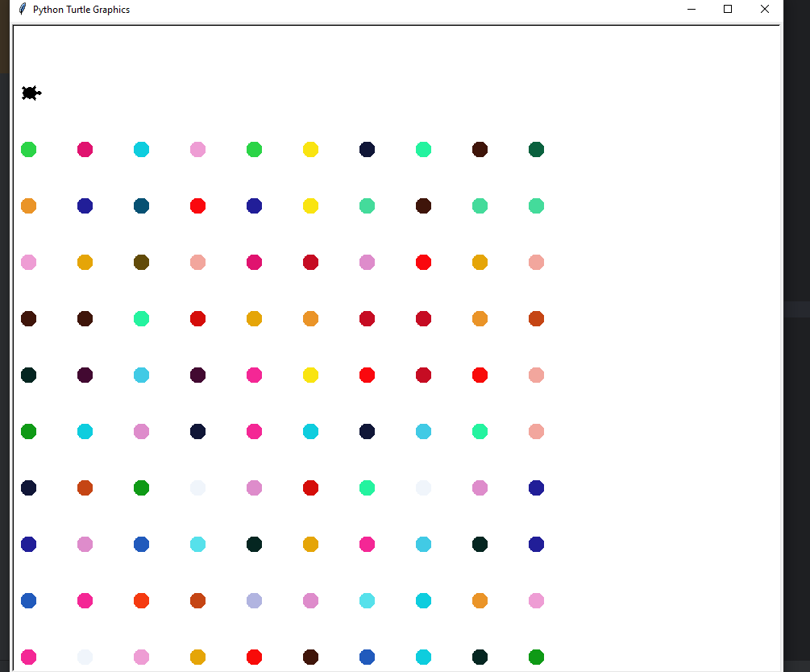Click the Python Turtle Graphics window title
This screenshot has width=810, height=672.
81,10
